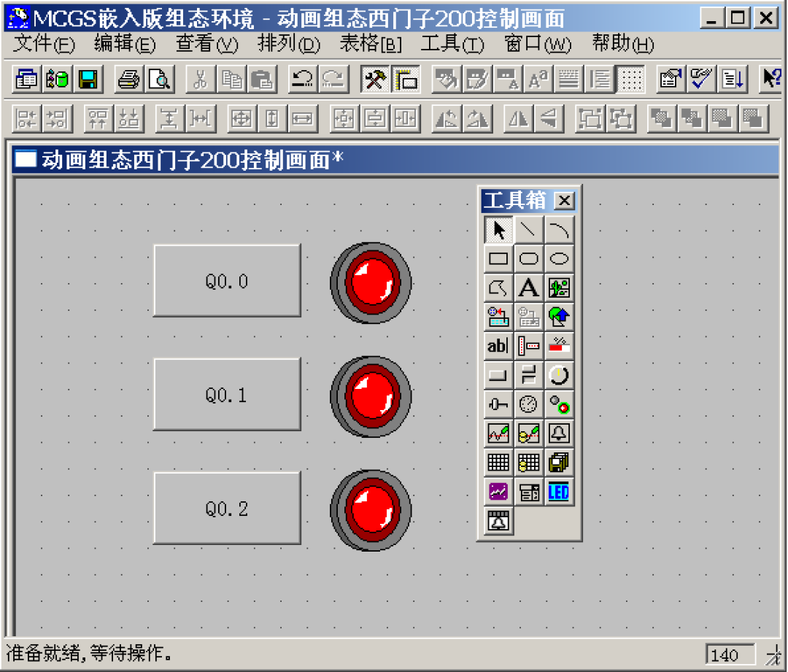Choose the purple condition curve tool
The width and height of the screenshot is (788, 672).
[498, 492]
